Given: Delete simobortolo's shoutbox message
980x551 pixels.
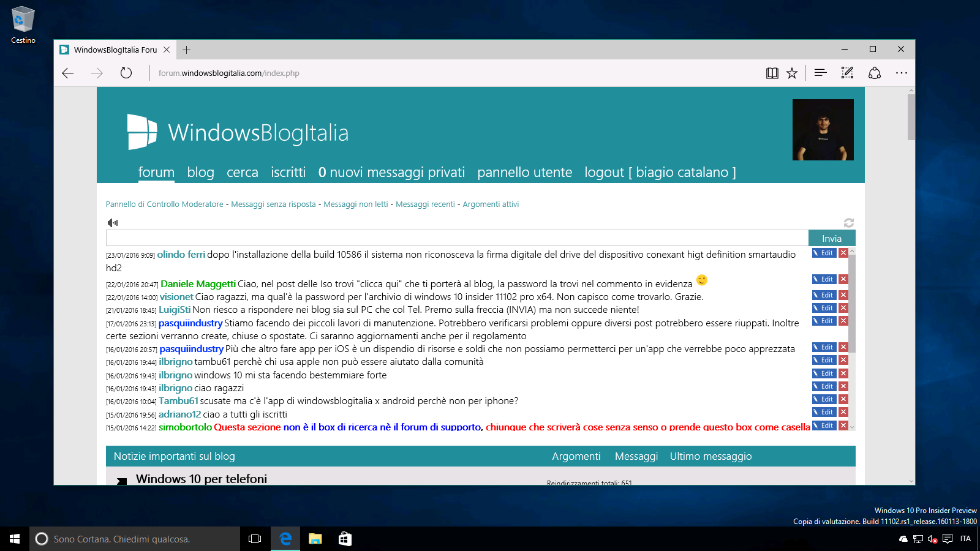Looking at the screenshot, I should click(x=843, y=425).
